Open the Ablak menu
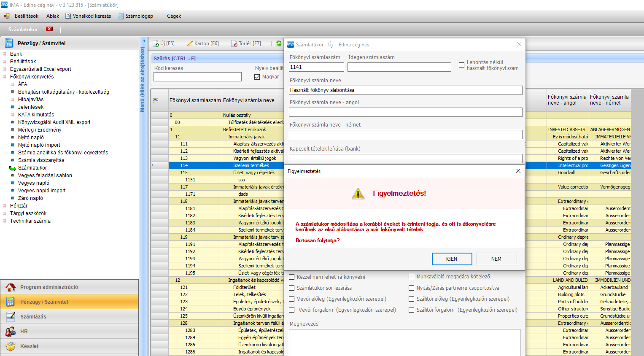The width and height of the screenshot is (644, 356). click(x=53, y=16)
